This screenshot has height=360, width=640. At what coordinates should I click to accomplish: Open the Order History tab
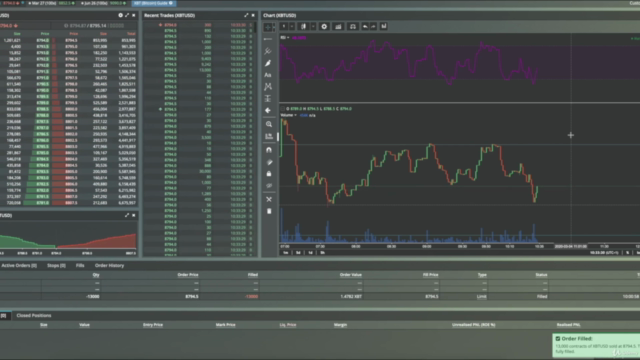coord(109,265)
